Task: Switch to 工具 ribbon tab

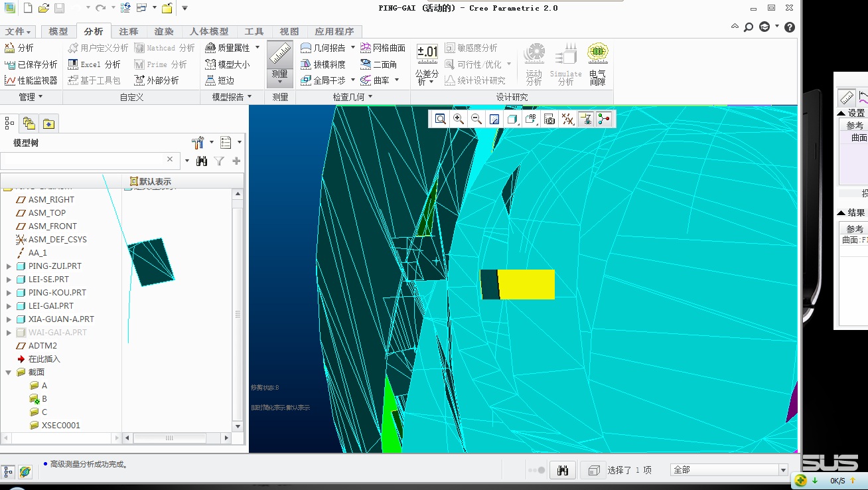Action: 254,31
